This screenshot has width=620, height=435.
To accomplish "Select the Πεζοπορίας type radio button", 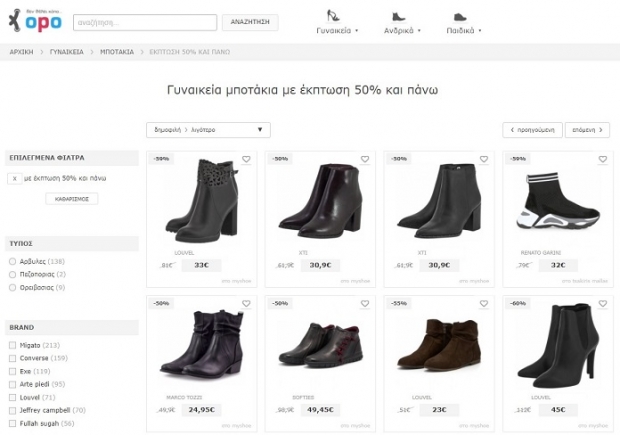I will [12, 274].
